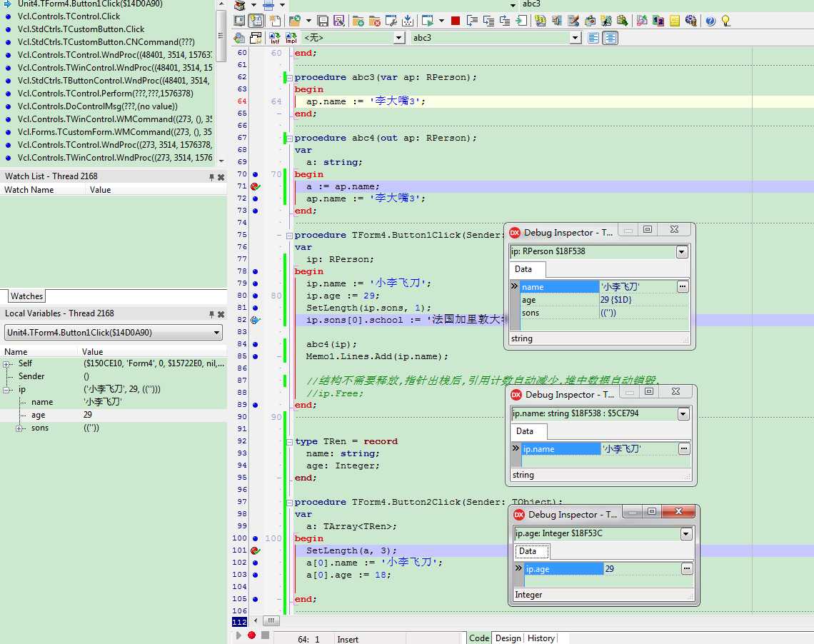Click the macro play arrow in the status bar
The width and height of the screenshot is (814, 644).
click(x=238, y=635)
